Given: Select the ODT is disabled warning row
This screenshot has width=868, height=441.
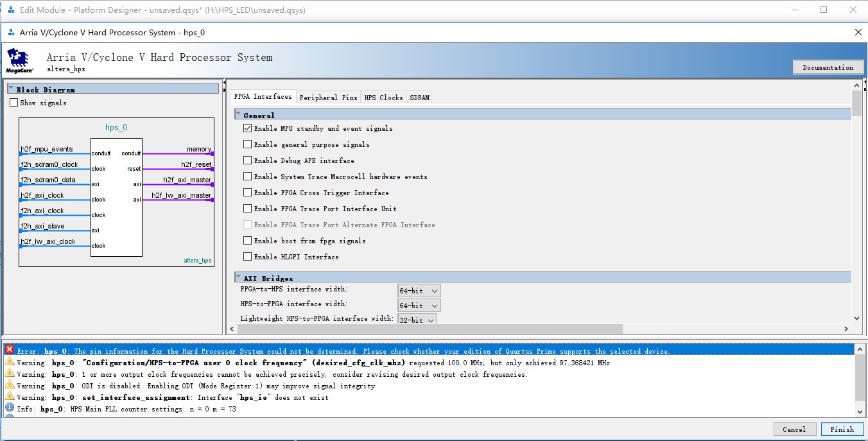Looking at the screenshot, I should (429, 385).
